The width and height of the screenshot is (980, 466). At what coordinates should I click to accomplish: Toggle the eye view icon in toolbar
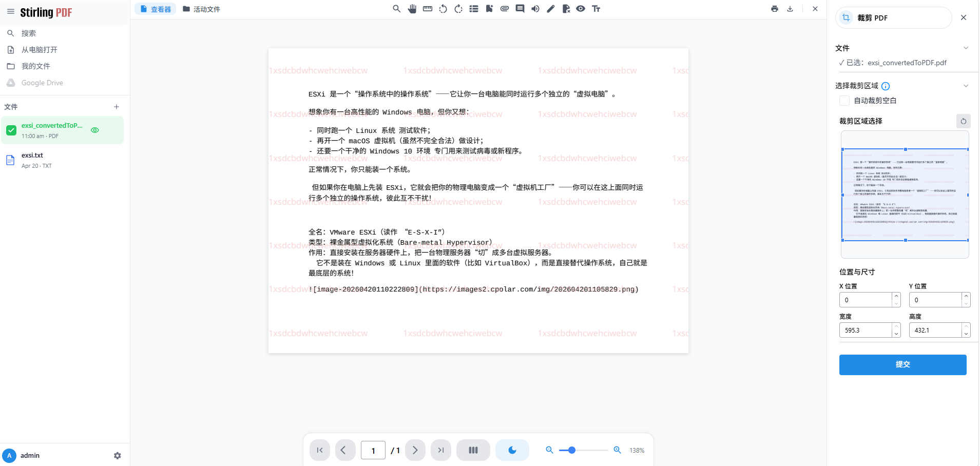(x=581, y=9)
